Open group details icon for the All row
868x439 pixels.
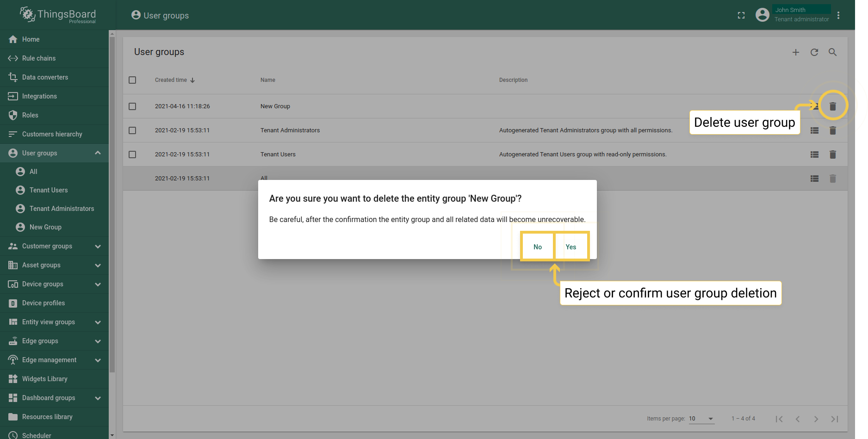click(814, 179)
